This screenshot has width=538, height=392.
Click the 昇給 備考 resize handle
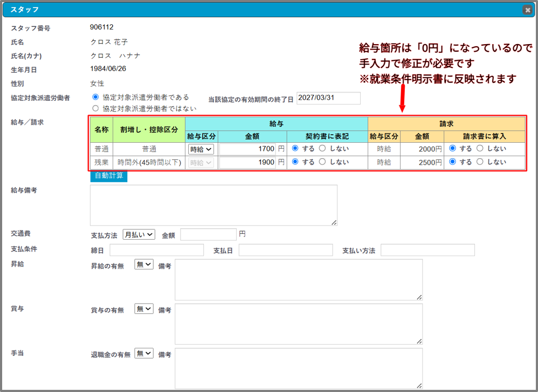tap(419, 297)
